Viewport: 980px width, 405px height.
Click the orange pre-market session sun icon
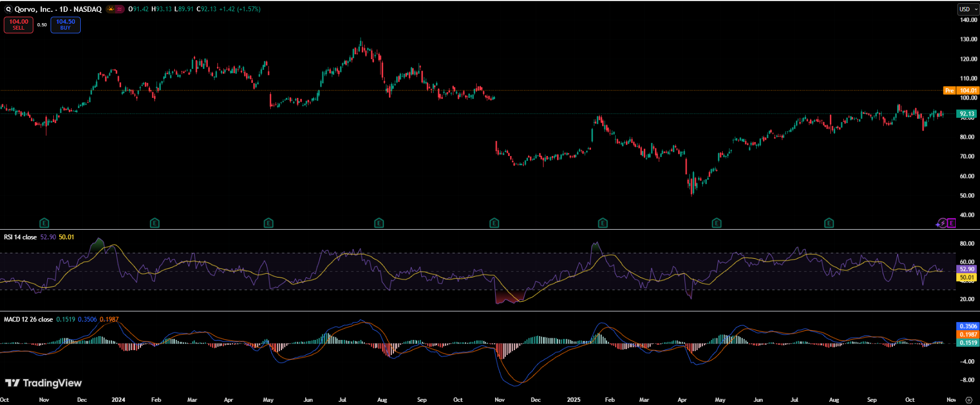tap(111, 9)
